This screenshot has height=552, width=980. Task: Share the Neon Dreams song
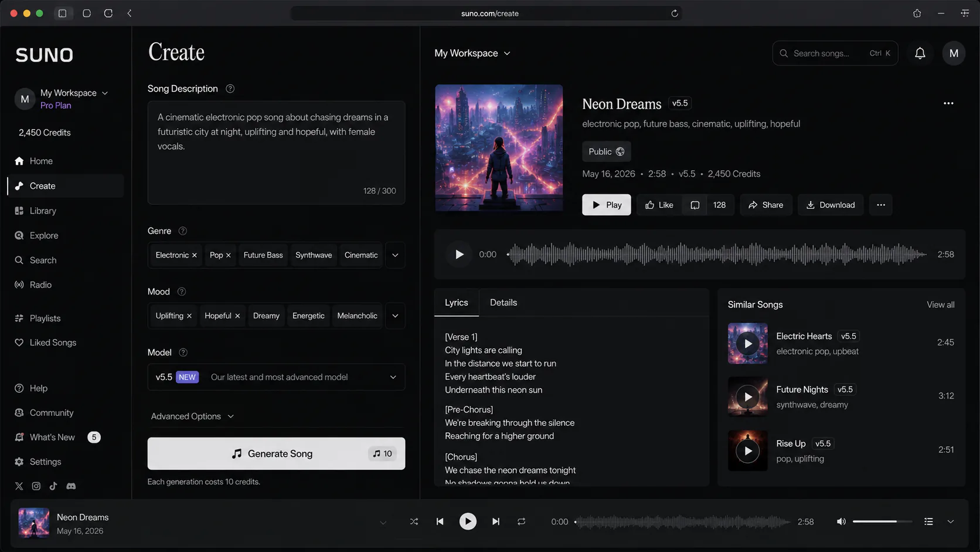click(765, 205)
